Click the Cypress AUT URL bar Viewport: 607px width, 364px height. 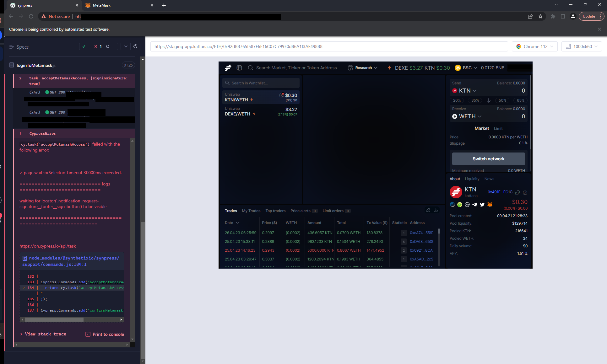pyautogui.click(x=329, y=46)
